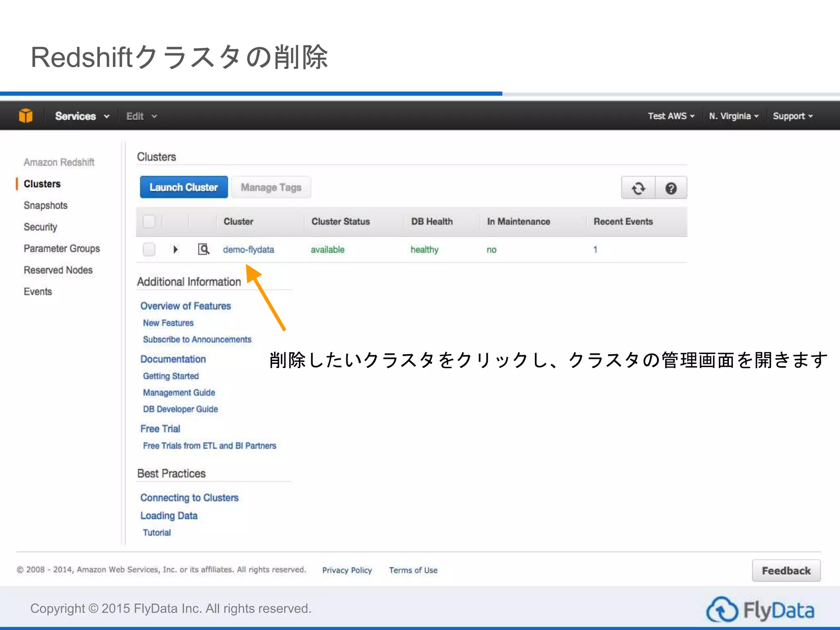Open the Documentation link

pyautogui.click(x=173, y=359)
